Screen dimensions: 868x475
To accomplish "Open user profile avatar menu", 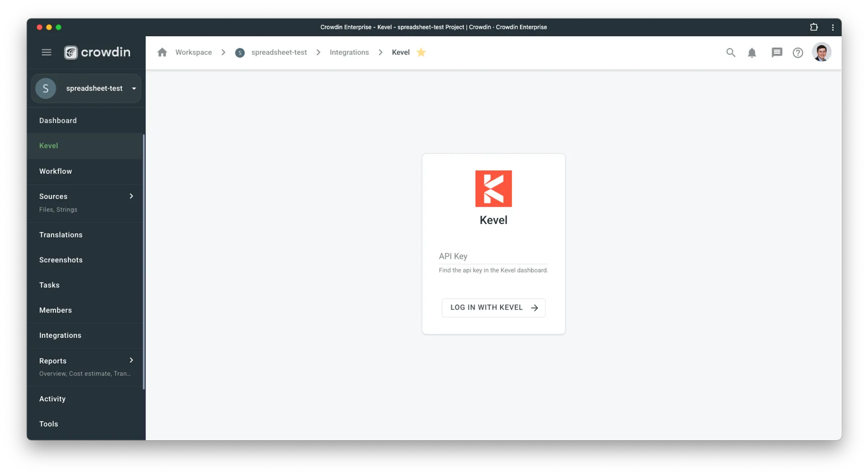I will point(821,52).
